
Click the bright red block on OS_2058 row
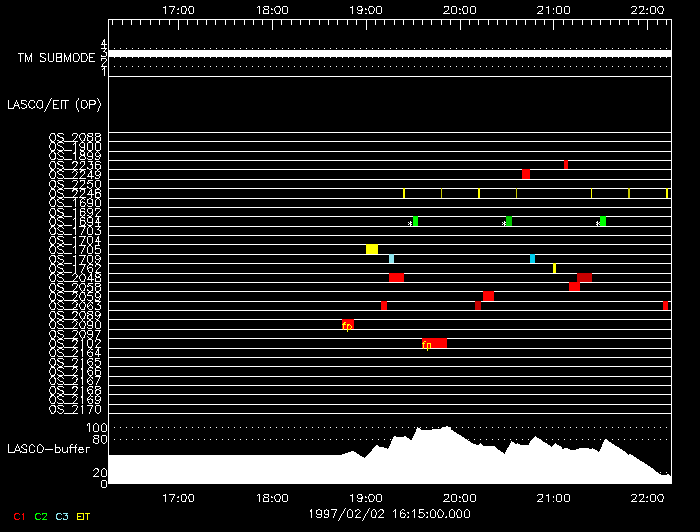click(575, 287)
